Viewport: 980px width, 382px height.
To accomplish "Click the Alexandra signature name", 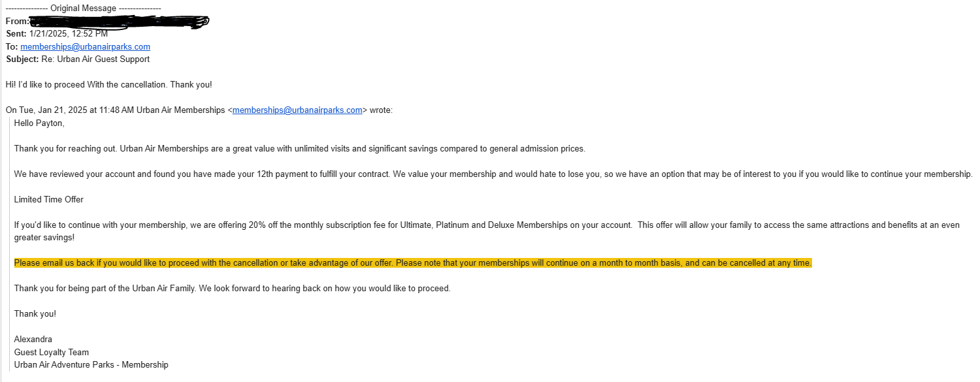I will (33, 339).
